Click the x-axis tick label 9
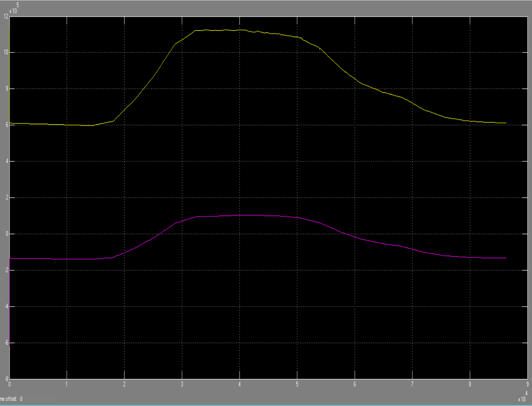 coord(527,383)
